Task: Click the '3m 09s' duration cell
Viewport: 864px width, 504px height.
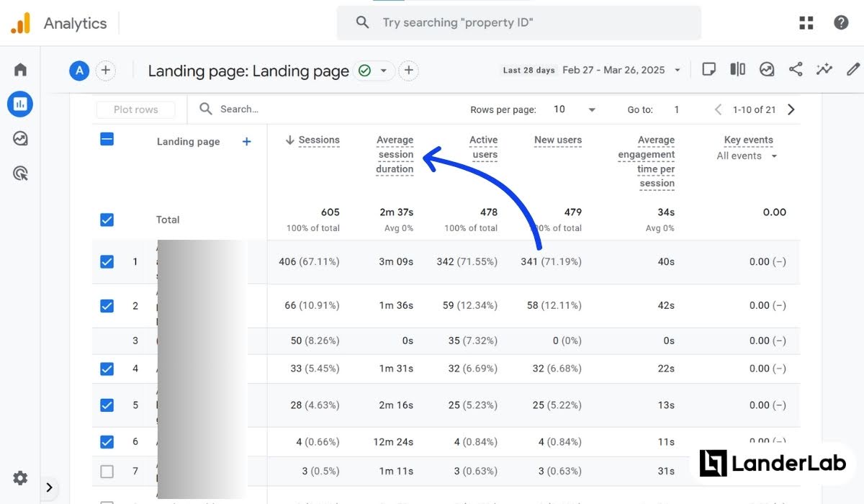Action: tap(396, 262)
